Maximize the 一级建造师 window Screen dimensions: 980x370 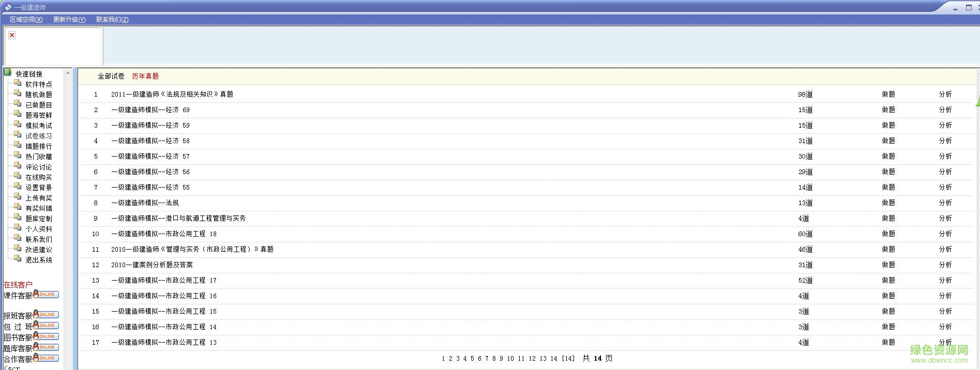(969, 7)
